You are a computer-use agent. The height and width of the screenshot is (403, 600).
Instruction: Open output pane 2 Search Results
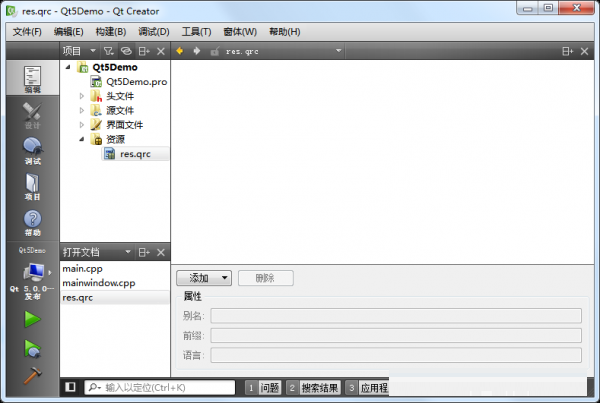click(x=313, y=388)
